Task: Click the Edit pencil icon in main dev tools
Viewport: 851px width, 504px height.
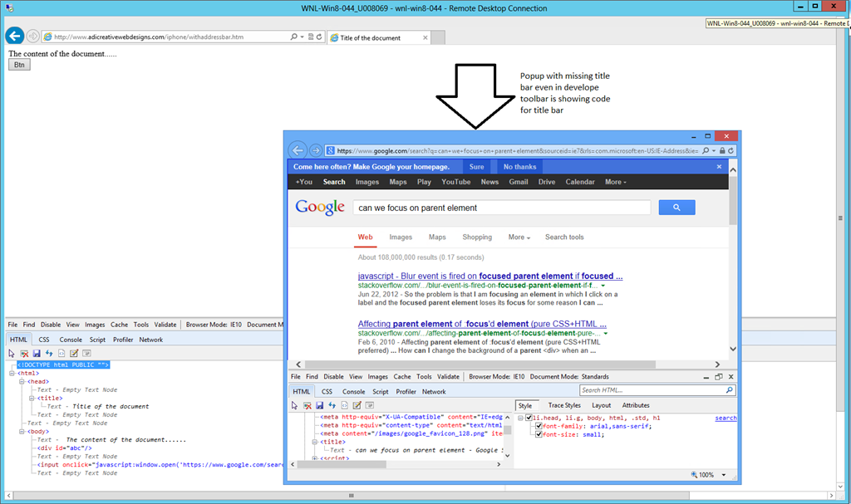Action: click(x=74, y=353)
